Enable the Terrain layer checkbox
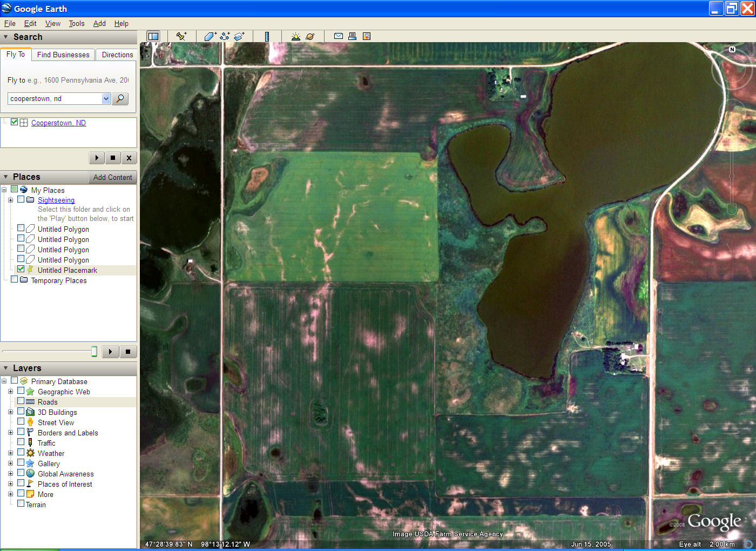The height and width of the screenshot is (551, 756). tap(21, 503)
